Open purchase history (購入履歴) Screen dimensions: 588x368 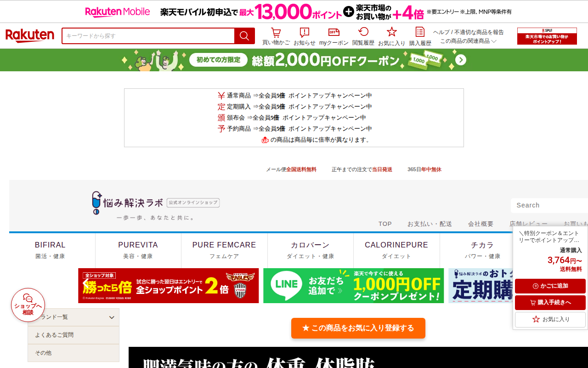coord(420,36)
